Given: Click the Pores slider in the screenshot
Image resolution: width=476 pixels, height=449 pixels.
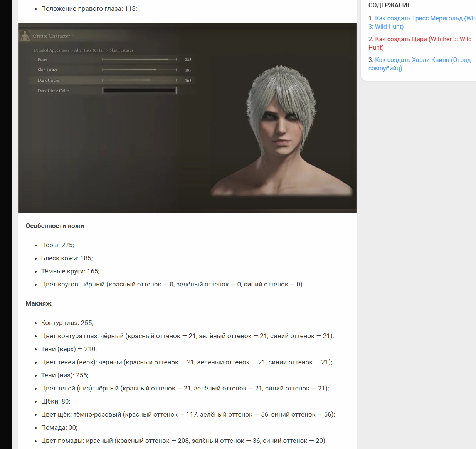Looking at the screenshot, I should tap(140, 59).
